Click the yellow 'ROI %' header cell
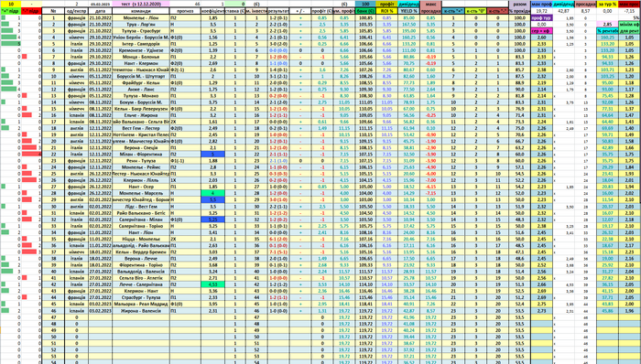Image resolution: width=641 pixels, height=364 pixels. (386, 11)
